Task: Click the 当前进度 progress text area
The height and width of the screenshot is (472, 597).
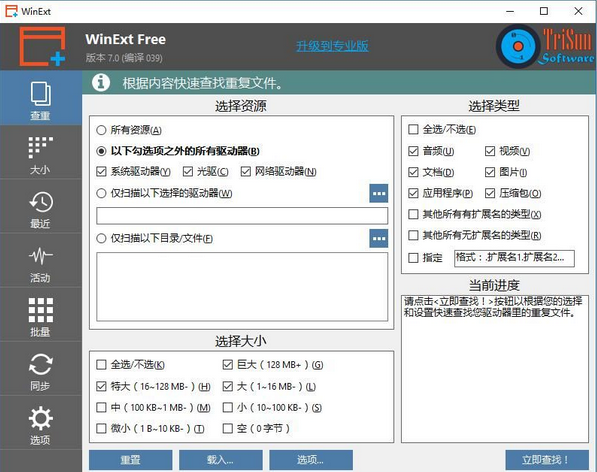Action: pos(495,368)
